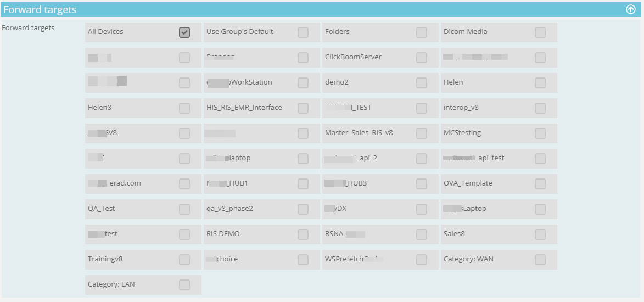Check the Sales8 target box

click(540, 234)
